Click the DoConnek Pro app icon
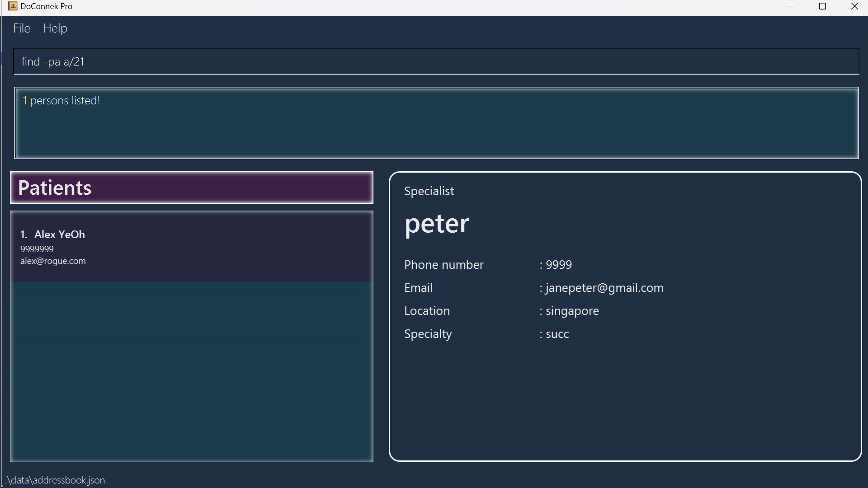 pyautogui.click(x=12, y=6)
